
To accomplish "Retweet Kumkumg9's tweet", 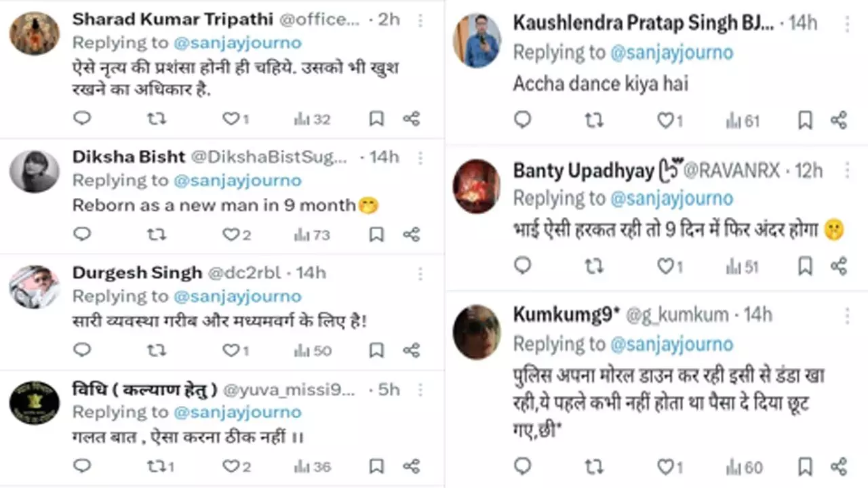I will click(594, 466).
